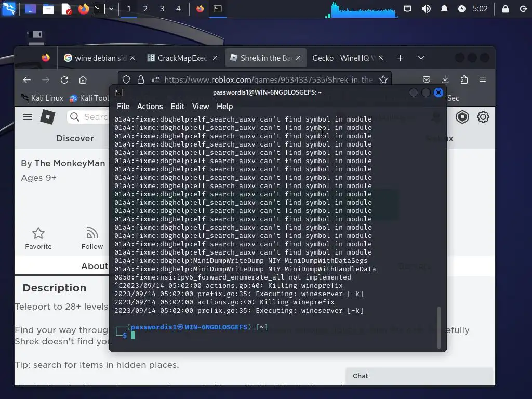
Task: Click the roblox.com URL address field
Action: point(269,79)
